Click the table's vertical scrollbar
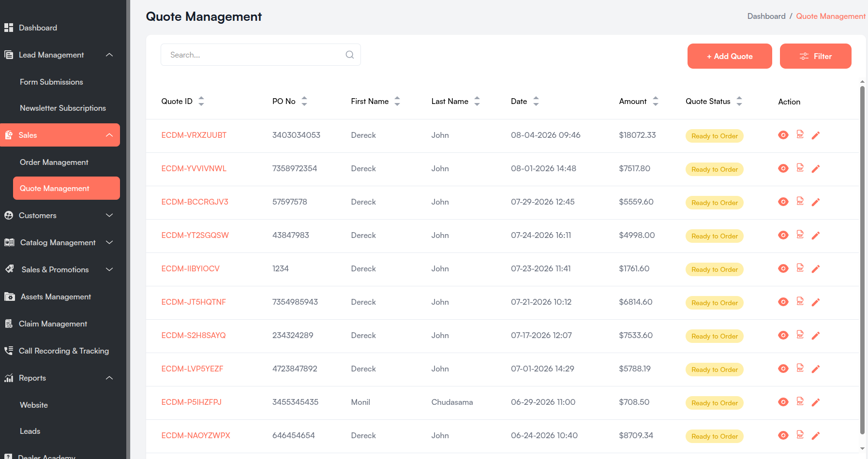 point(862,260)
